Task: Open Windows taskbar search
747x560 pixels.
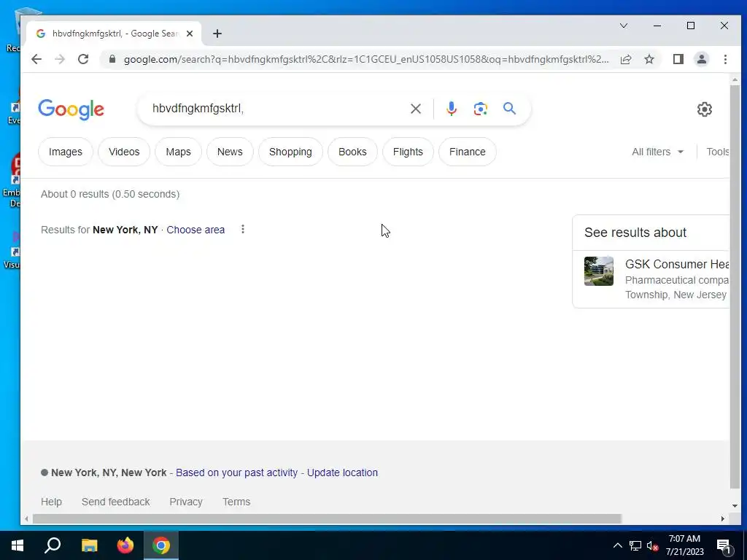Action: point(53,545)
